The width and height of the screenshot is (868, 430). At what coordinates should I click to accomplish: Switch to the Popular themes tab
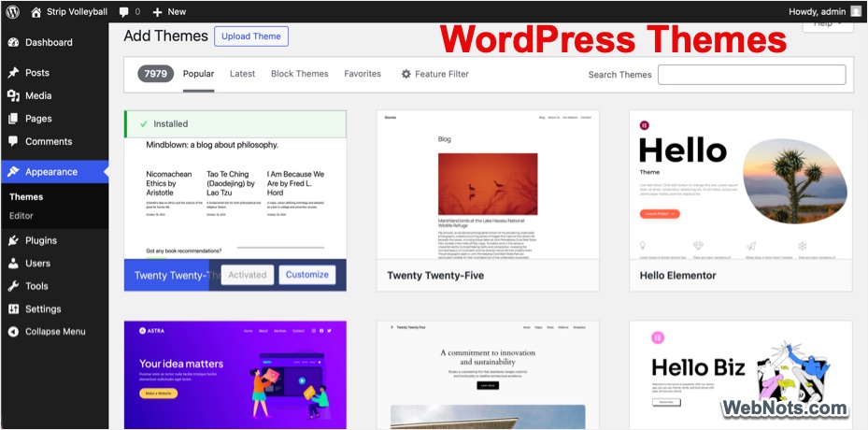[199, 74]
